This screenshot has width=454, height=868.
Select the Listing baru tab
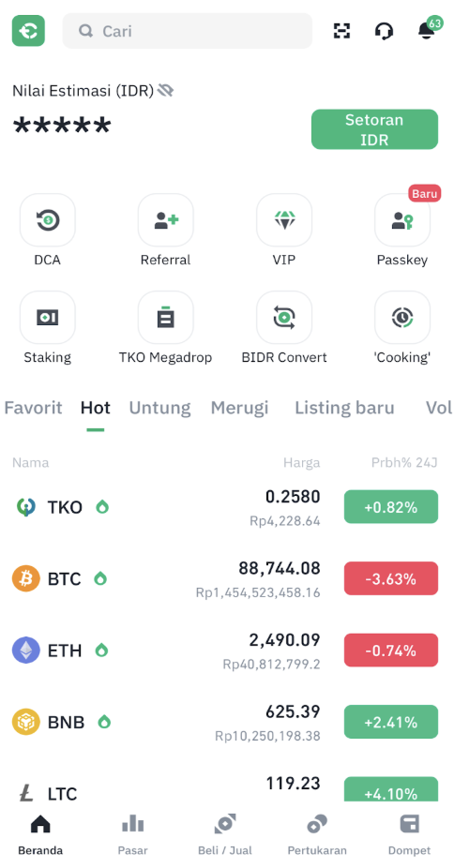point(344,408)
